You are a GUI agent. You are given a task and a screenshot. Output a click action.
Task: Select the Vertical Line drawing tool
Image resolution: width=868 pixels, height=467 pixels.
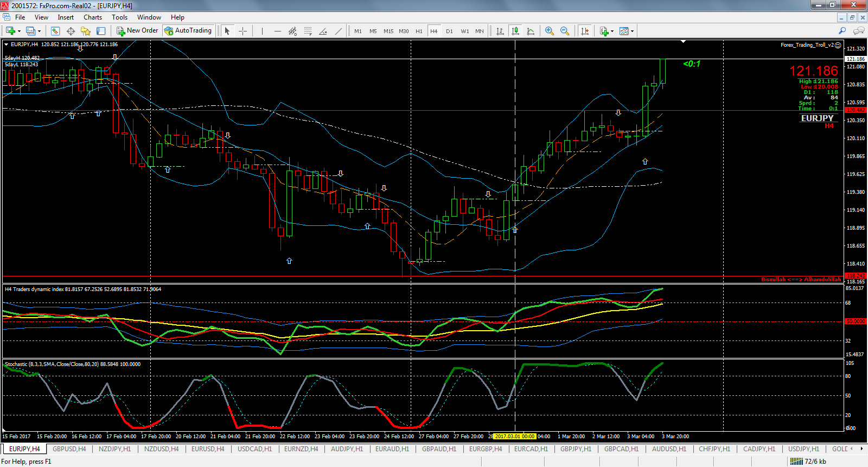262,31
